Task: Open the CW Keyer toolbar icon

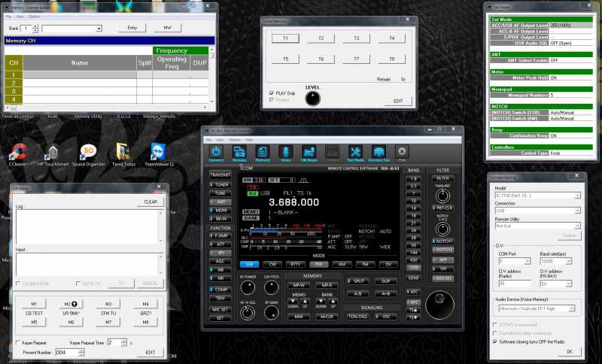Action: coord(309,152)
